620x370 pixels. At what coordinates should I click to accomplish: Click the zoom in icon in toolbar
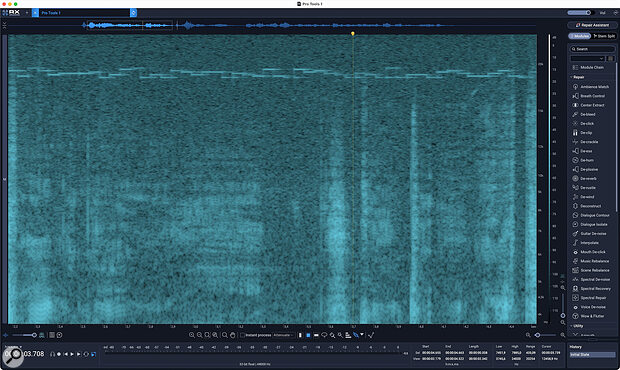click(191, 335)
